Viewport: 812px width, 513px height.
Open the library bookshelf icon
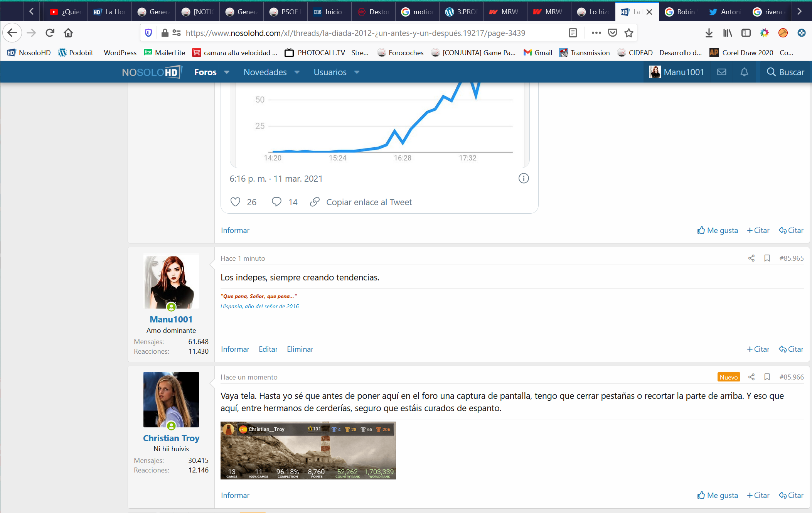coord(727,33)
